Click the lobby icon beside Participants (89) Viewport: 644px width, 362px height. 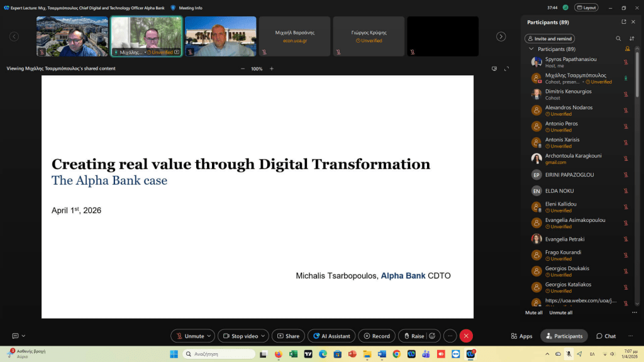pos(627,49)
